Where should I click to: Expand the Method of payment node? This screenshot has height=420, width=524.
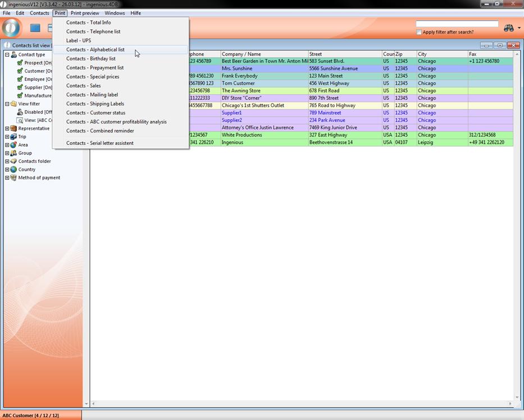(7, 178)
